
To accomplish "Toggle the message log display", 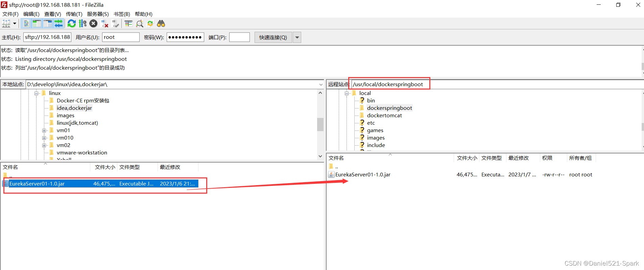I will (x=26, y=24).
